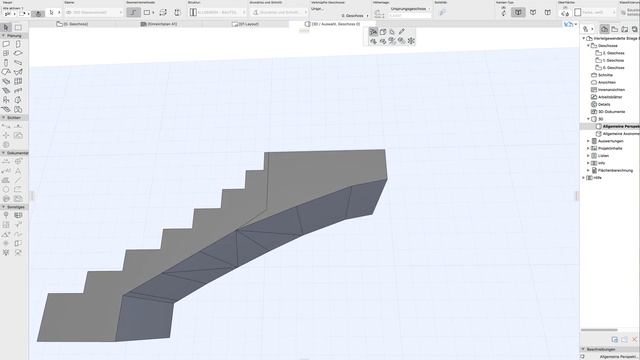Click the surface color swatch under Oberfläche
The width and height of the screenshot is (640, 360).
578,13
